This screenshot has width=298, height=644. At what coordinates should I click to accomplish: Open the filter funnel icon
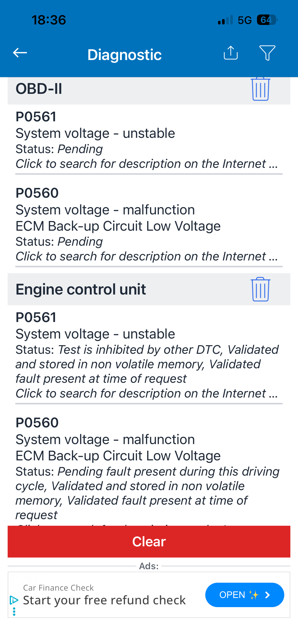[267, 53]
